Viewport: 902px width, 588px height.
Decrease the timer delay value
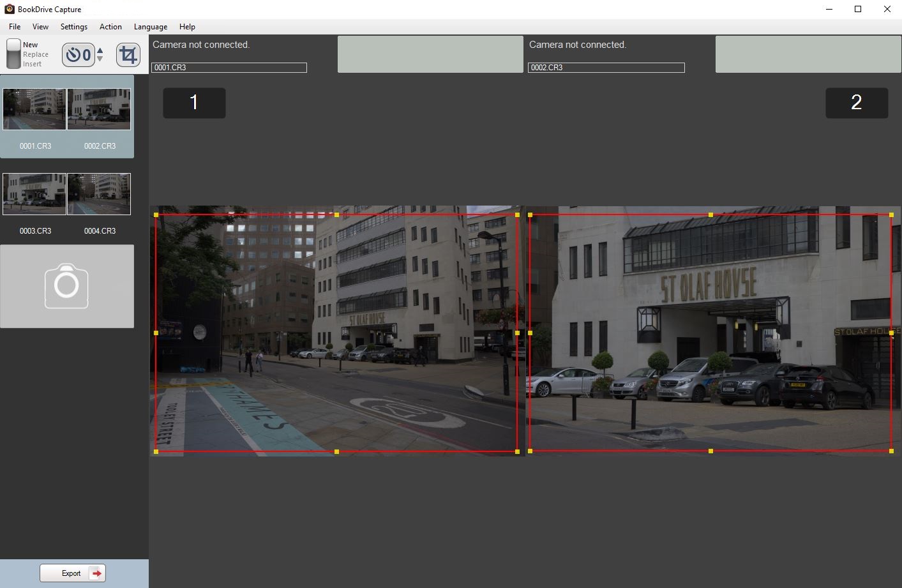(x=100, y=59)
